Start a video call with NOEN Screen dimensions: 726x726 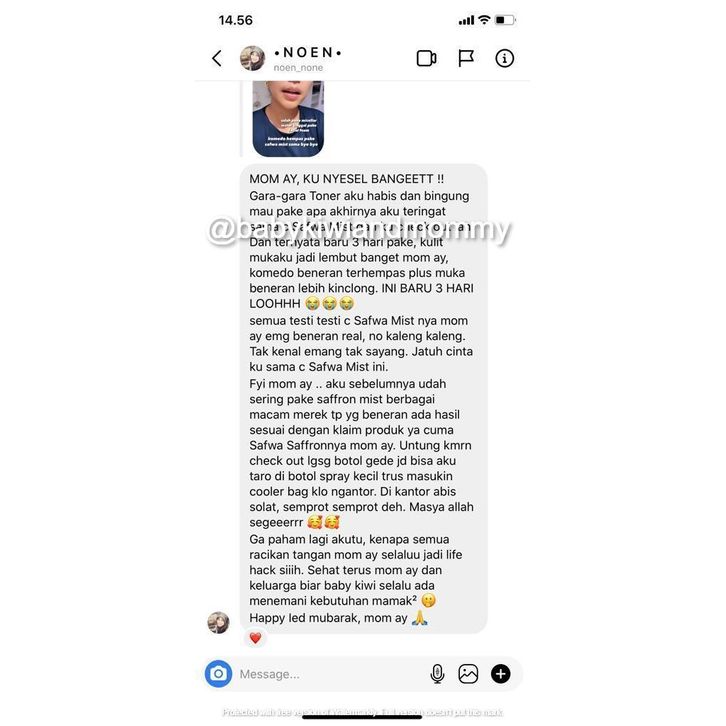pos(426,58)
